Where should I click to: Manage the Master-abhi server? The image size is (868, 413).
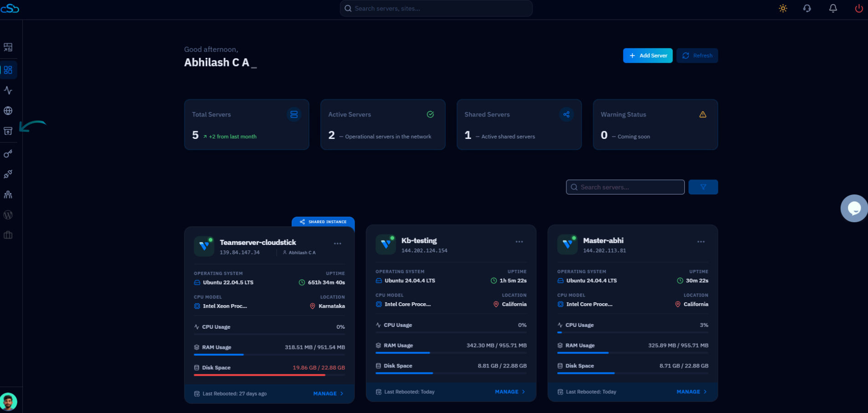coord(692,392)
